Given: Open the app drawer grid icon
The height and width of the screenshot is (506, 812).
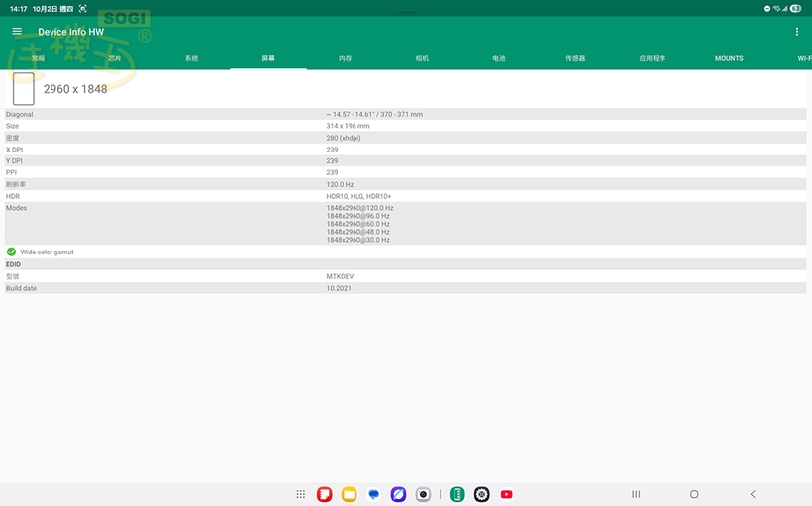Looking at the screenshot, I should [301, 494].
